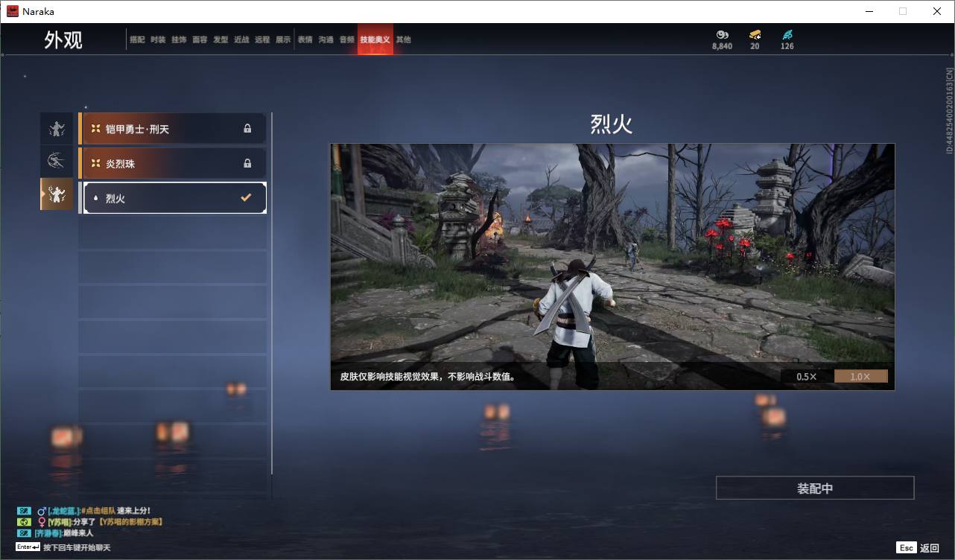
Task: Click the Esc 返回 back button
Action: (918, 548)
